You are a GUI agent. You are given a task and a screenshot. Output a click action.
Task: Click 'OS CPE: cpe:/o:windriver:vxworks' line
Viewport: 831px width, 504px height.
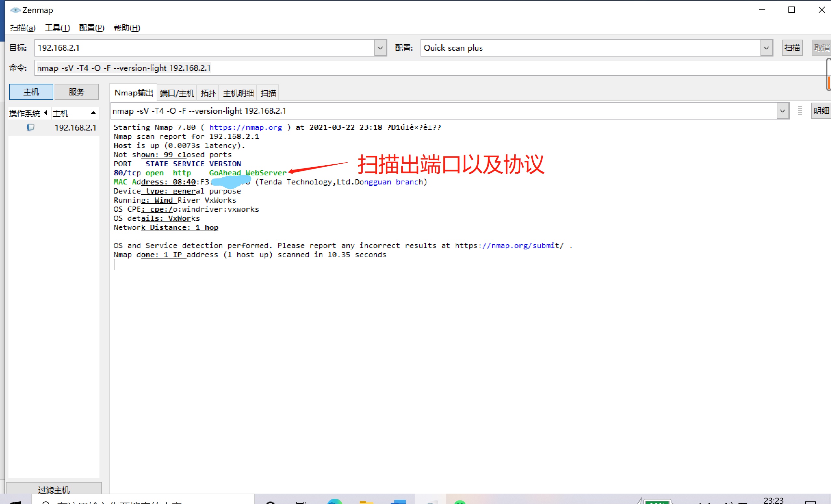[186, 209]
